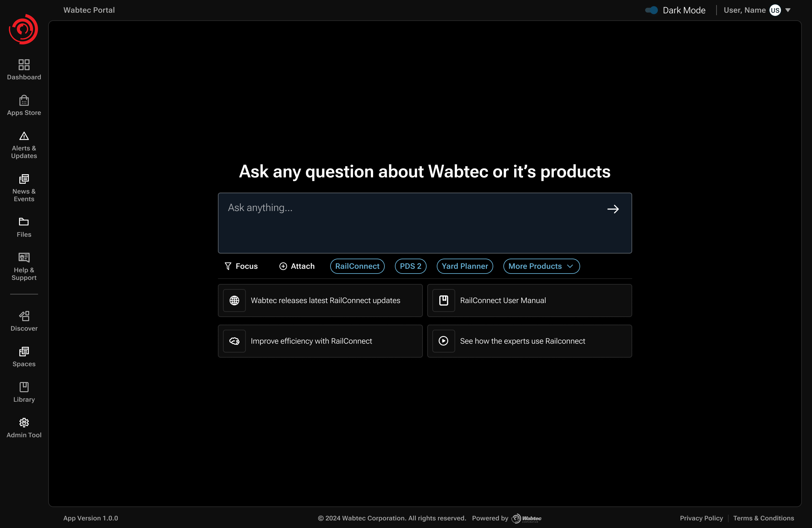Click the globe icon on RailConnect updates card
This screenshot has width=812, height=528.
point(234,300)
